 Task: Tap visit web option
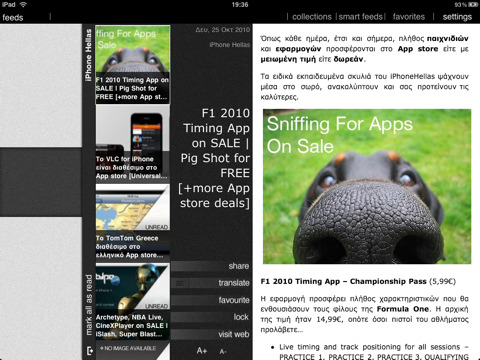(211, 334)
